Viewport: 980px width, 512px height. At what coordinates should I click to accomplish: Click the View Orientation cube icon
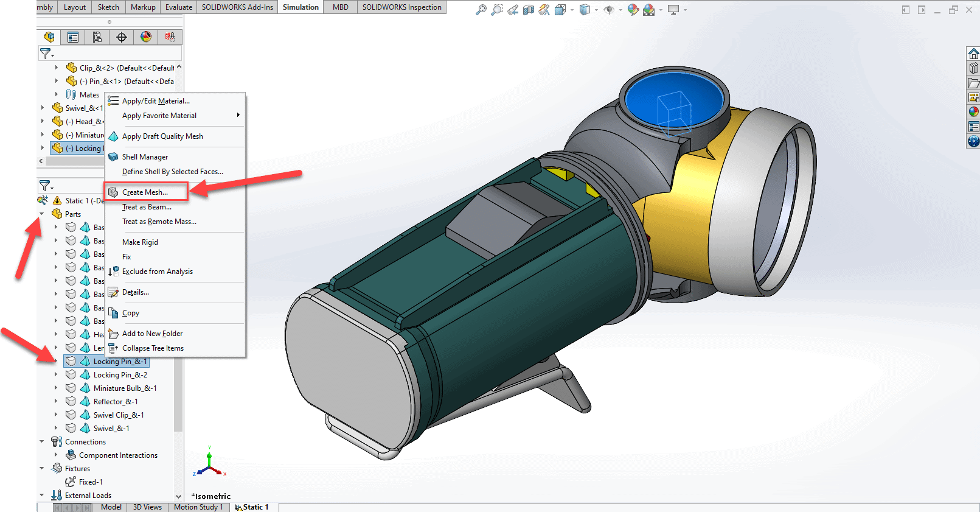tap(560, 10)
